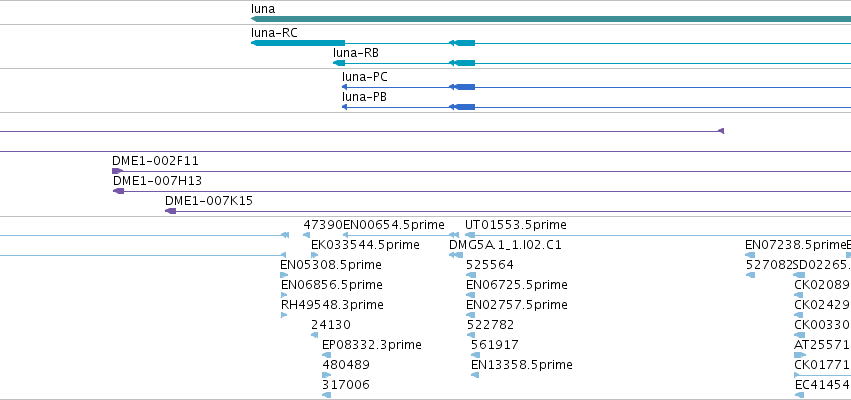Click the luna-RB transcript label
Image resolution: width=851 pixels, height=400 pixels.
pos(356,53)
